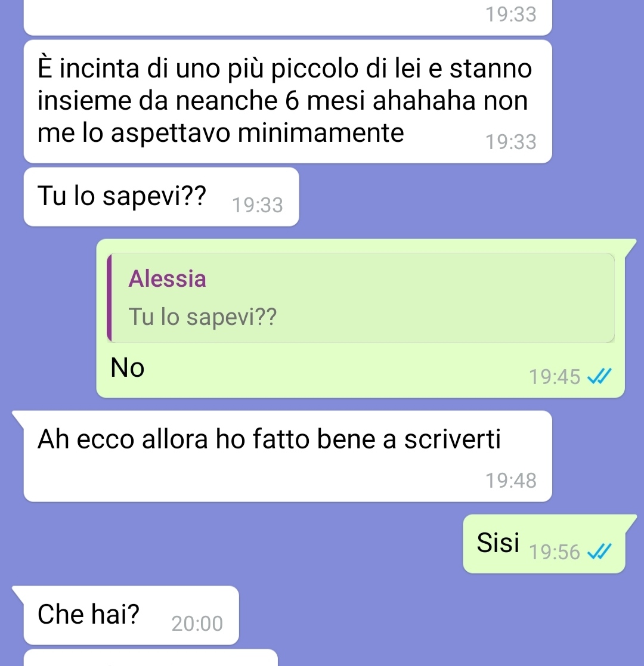Tap the partially visible bubble at bottom
Screen dimensions: 644x666
(151, 658)
